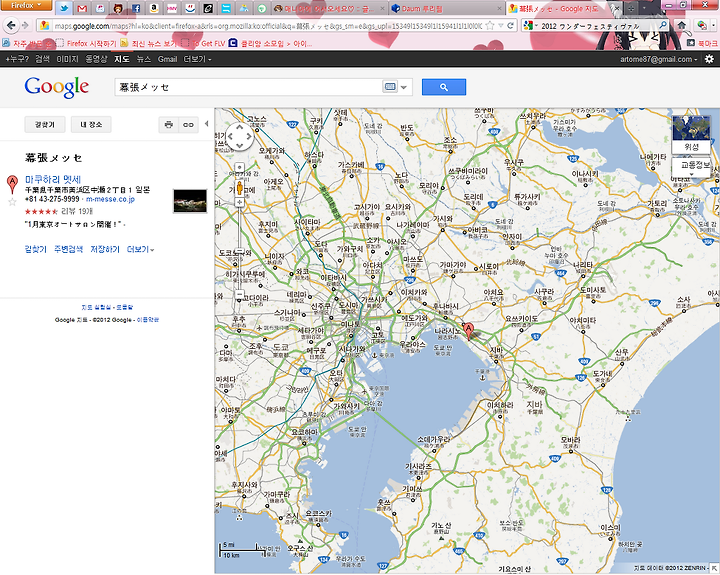The height and width of the screenshot is (575, 720).
Task: Open the artome87@gmail.com account menu
Action: [658, 59]
